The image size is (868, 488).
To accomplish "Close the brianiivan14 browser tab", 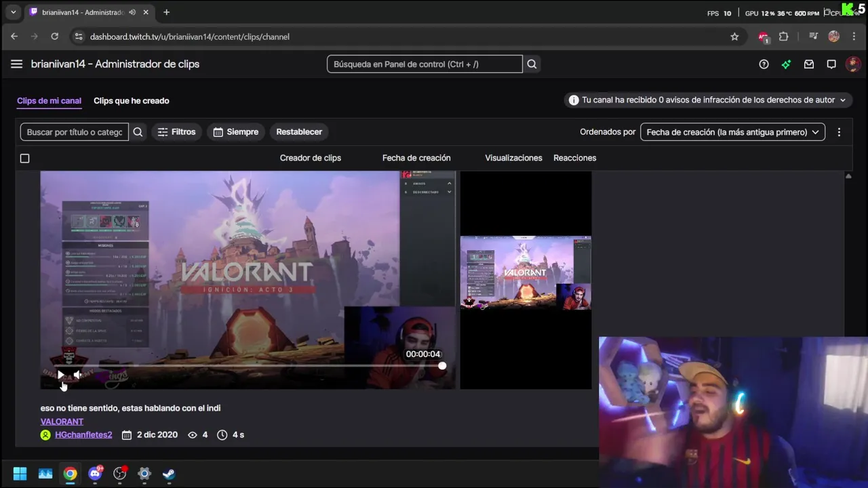I will [x=146, y=12].
